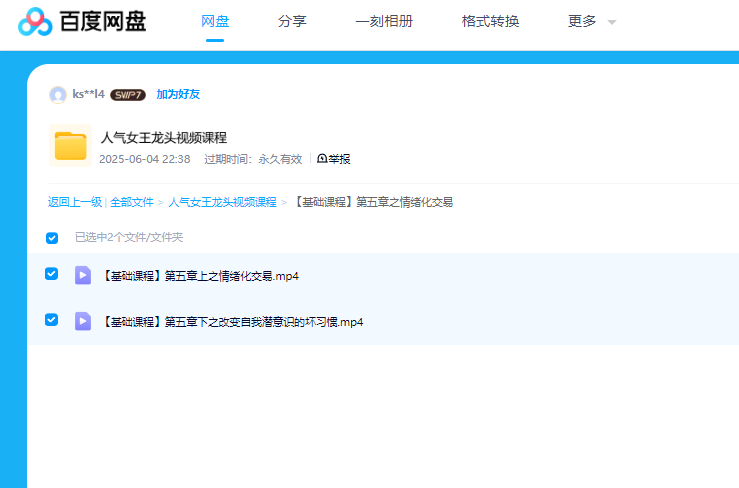Switch to the 网盘 tab
This screenshot has height=488, width=739.
pyautogui.click(x=215, y=21)
